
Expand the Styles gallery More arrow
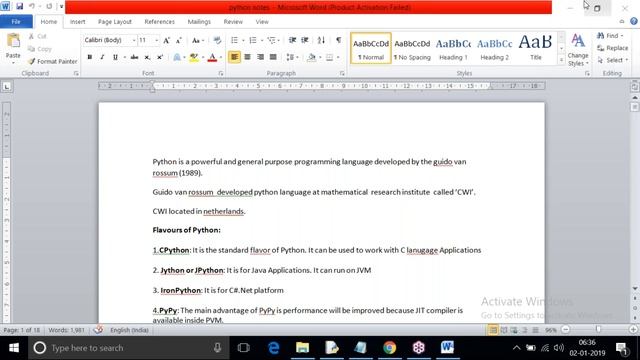click(x=561, y=60)
